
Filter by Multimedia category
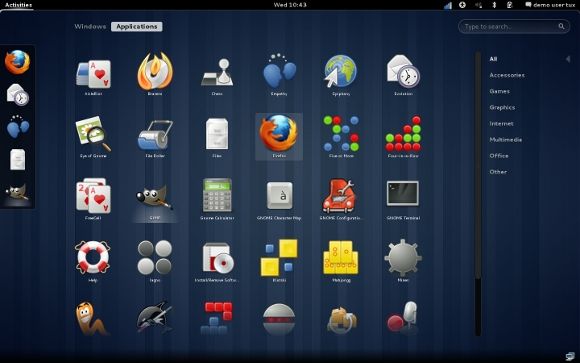tap(505, 140)
